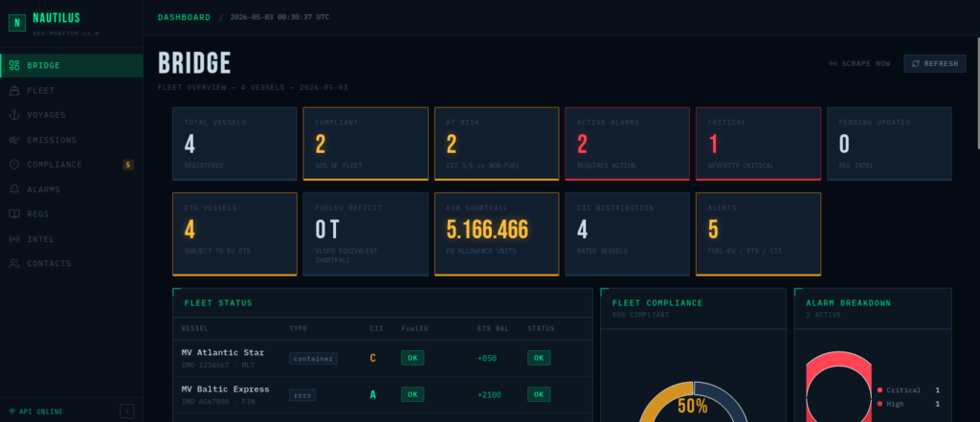
Task: Click FuelEU OK badge for Atlantic Star
Action: pyautogui.click(x=412, y=358)
